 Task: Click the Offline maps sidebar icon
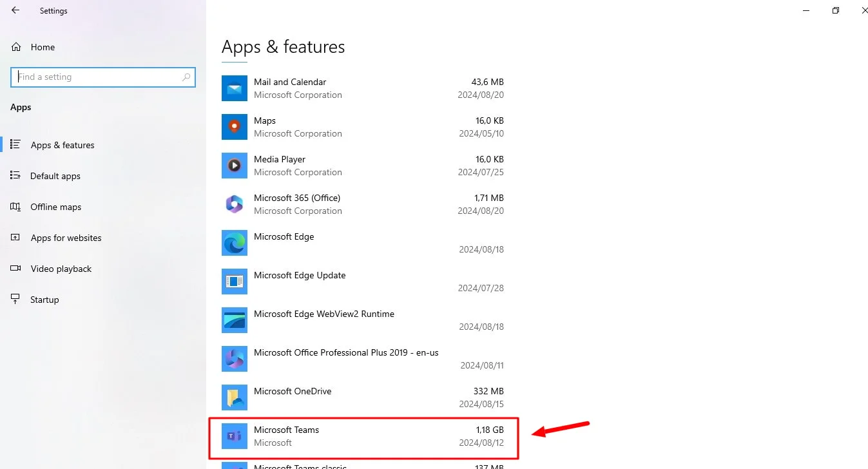coord(16,206)
